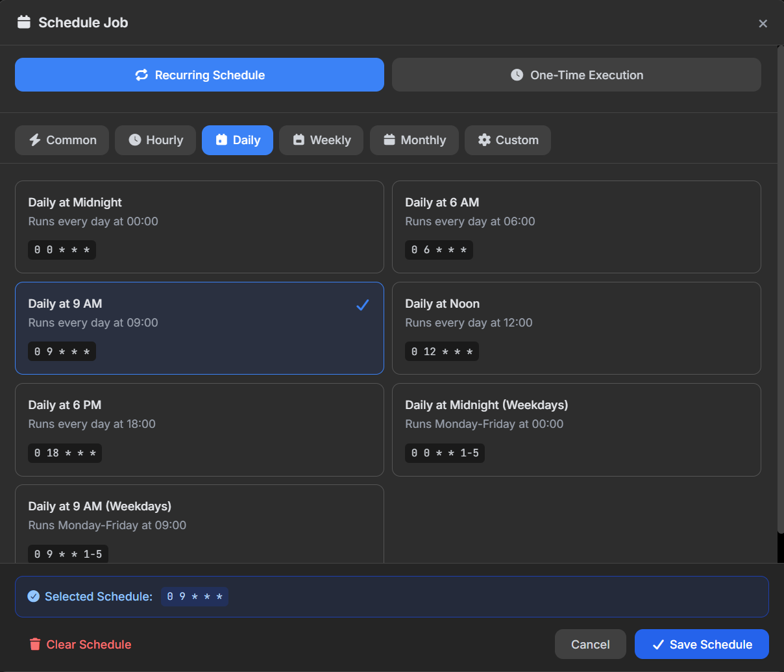Cancel the schedule dialog

click(591, 644)
